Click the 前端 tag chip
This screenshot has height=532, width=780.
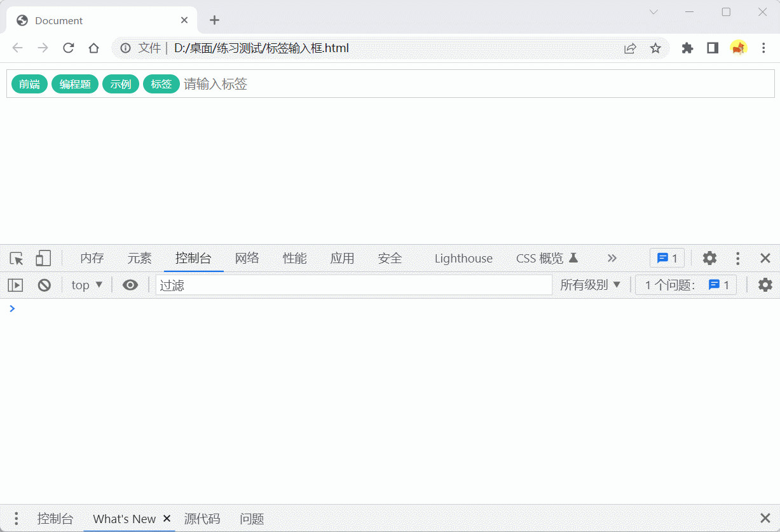pyautogui.click(x=29, y=83)
